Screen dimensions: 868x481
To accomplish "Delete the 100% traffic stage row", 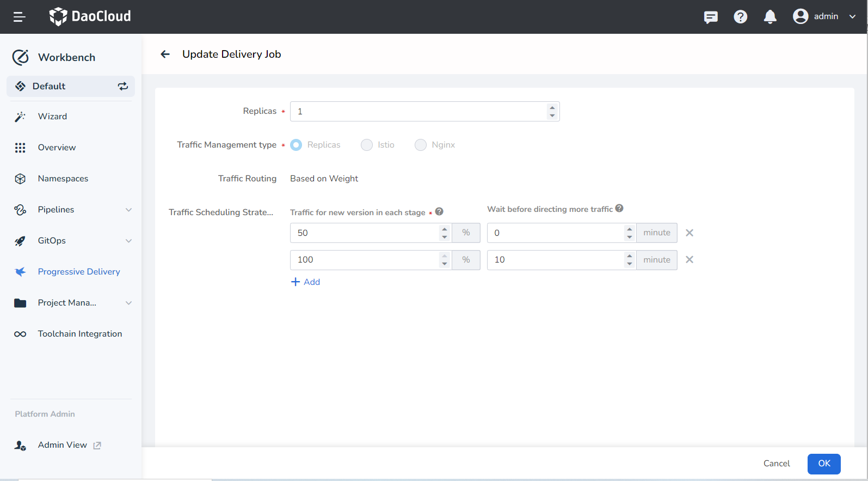I will [689, 260].
